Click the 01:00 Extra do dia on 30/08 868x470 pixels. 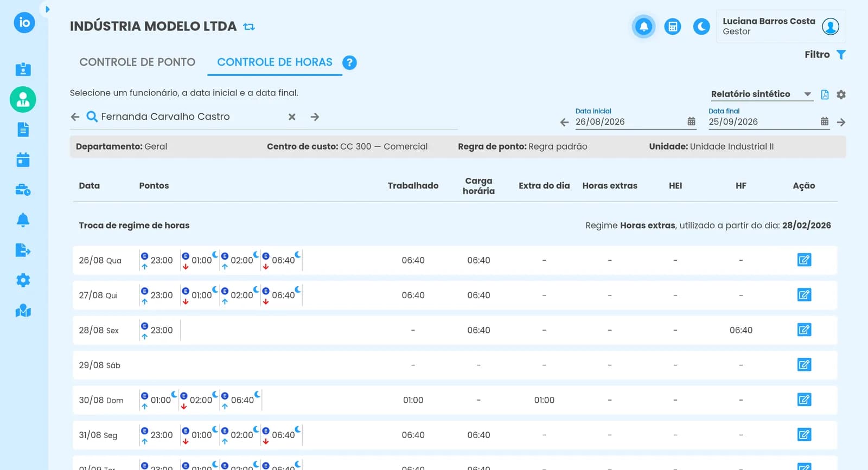pyautogui.click(x=544, y=400)
